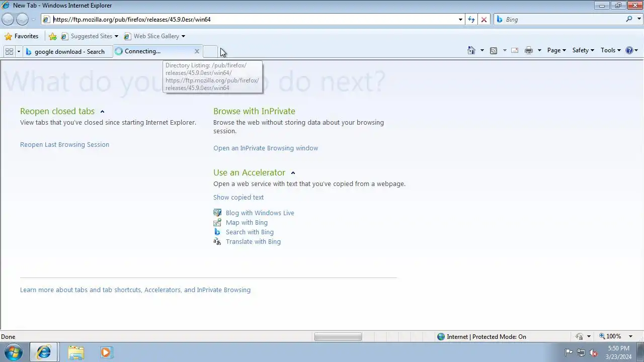The width and height of the screenshot is (644, 362).
Task: Click the Refresh page icon
Action: click(x=471, y=20)
